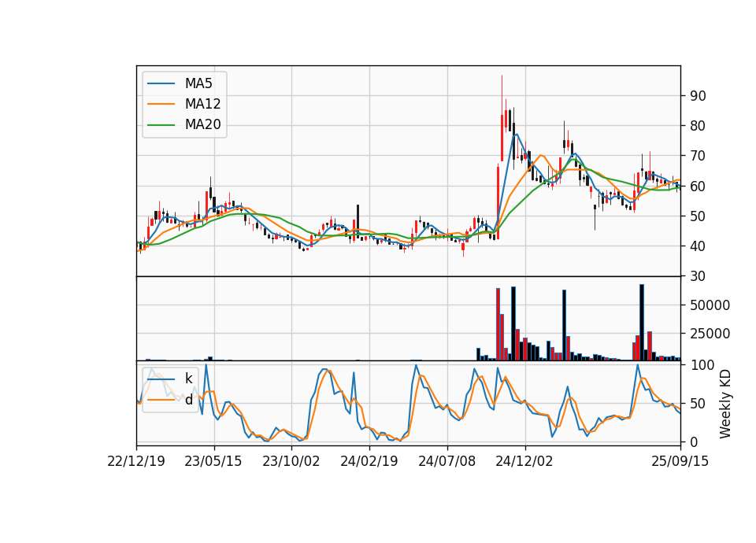Click the 60 price axis tick label
The height and width of the screenshot is (543, 756).
[x=698, y=186]
